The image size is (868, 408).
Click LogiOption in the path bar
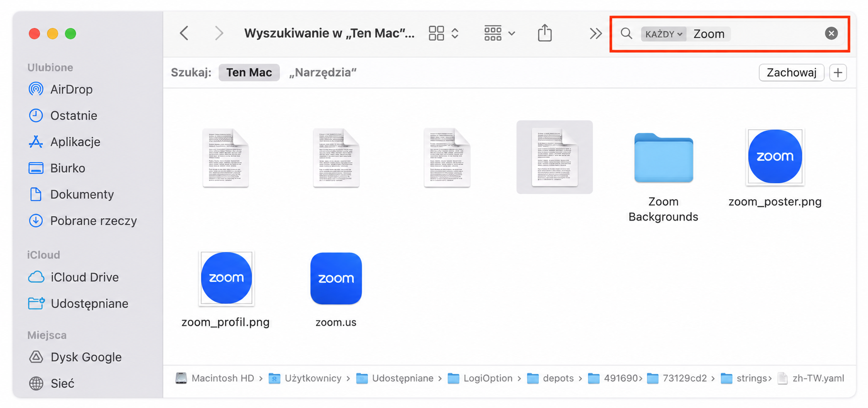click(x=480, y=378)
